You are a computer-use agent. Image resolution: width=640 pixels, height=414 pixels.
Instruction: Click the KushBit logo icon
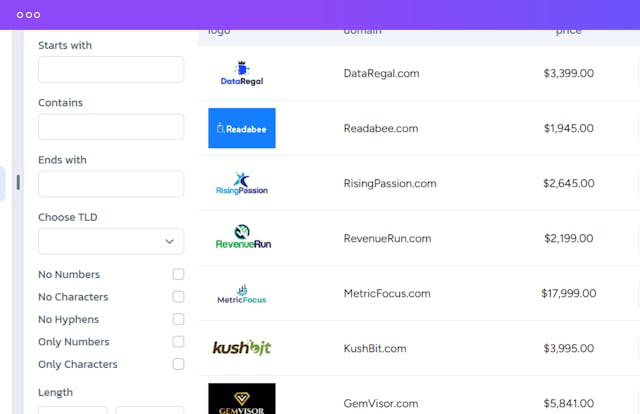(x=241, y=349)
